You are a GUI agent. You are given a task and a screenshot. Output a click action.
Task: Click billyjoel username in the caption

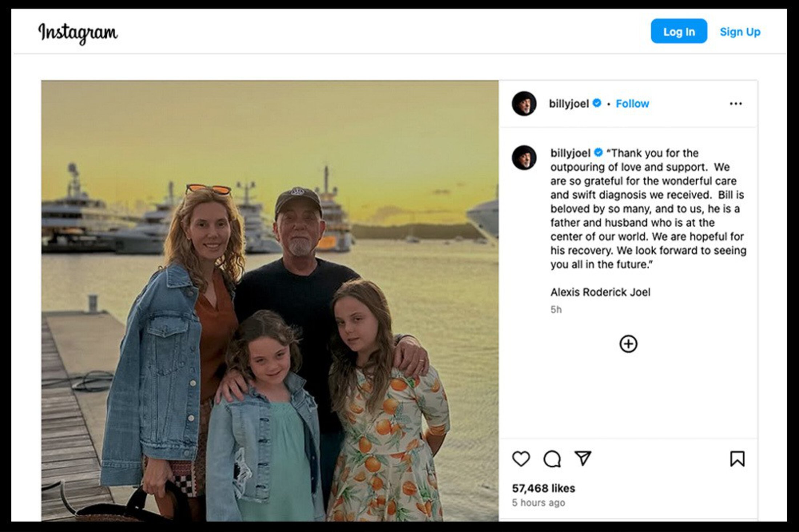(x=570, y=153)
